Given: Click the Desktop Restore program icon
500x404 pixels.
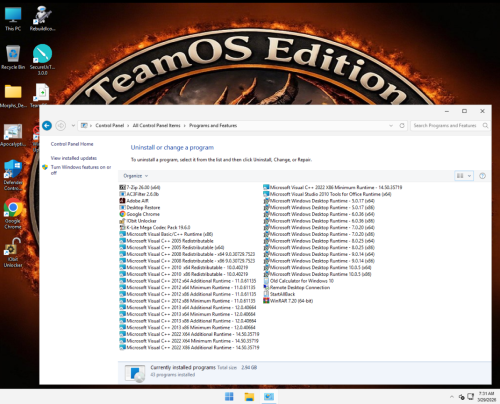Looking at the screenshot, I should click(122, 207).
